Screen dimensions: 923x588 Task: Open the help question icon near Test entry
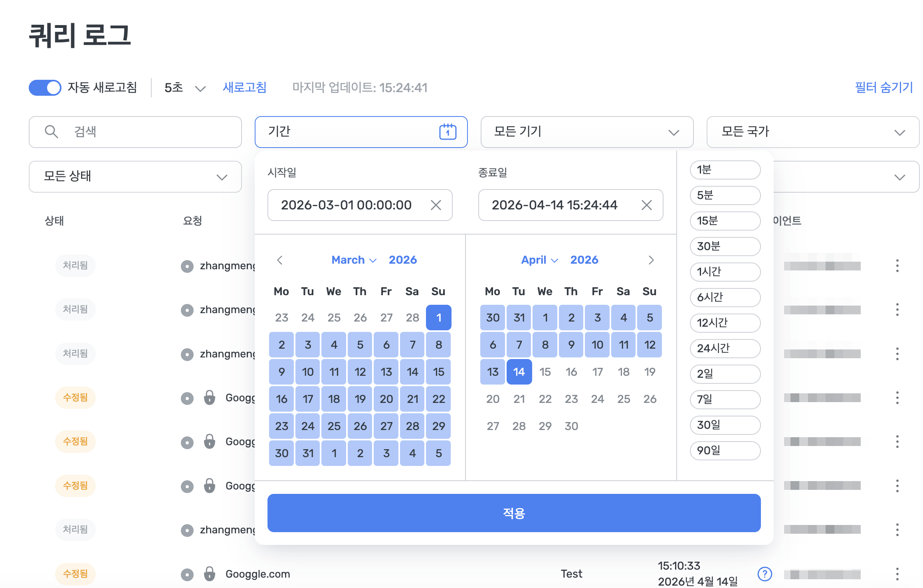coord(765,574)
